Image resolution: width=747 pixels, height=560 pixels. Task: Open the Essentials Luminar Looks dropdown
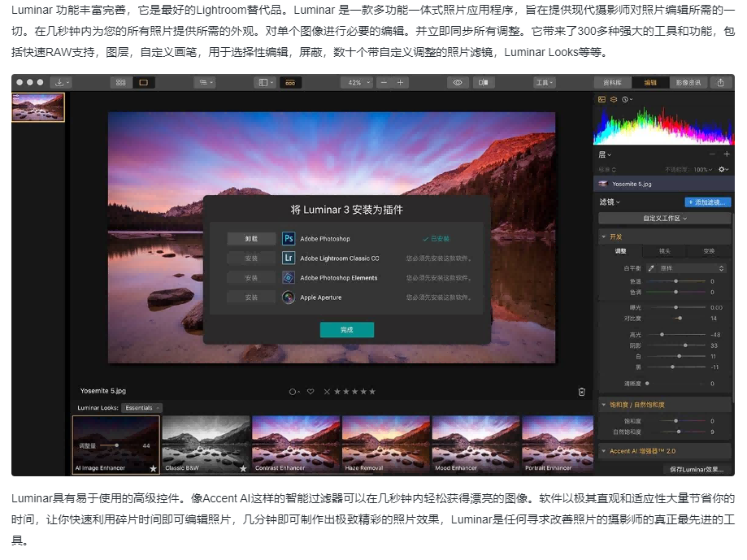[x=141, y=408]
